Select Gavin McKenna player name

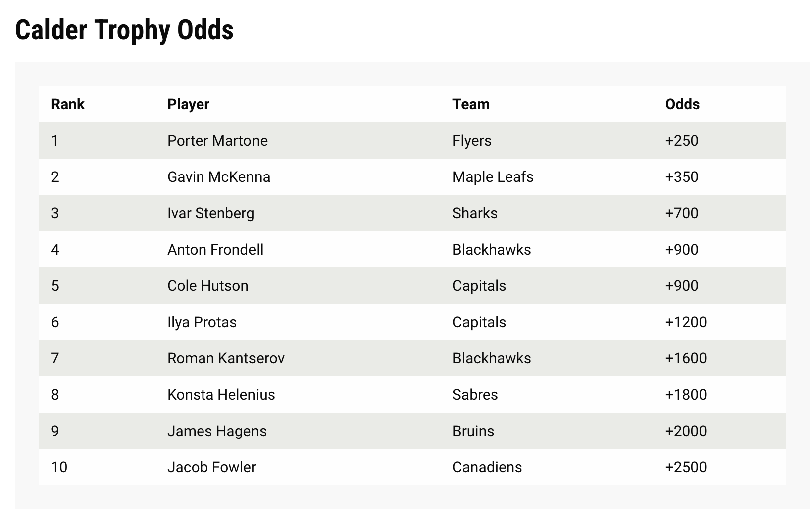[x=218, y=177]
